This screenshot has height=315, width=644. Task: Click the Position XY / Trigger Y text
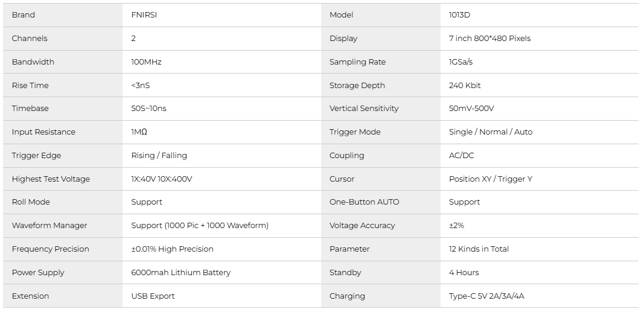(491, 179)
